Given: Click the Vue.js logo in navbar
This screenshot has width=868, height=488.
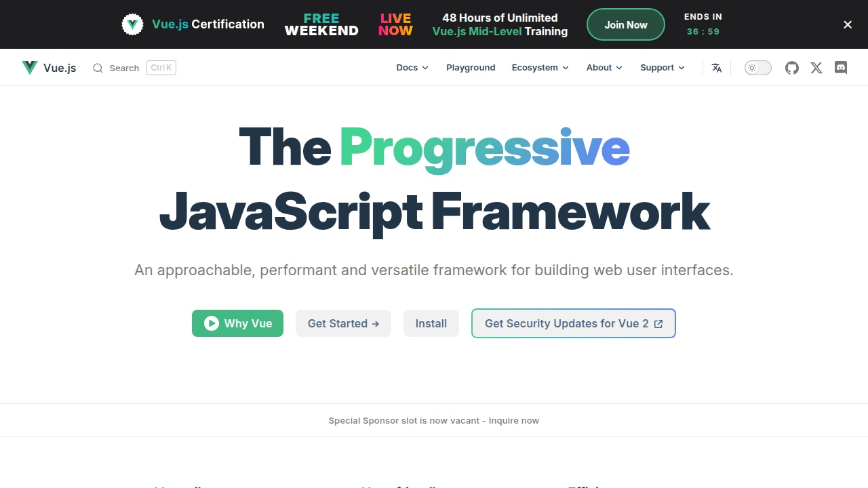Looking at the screenshot, I should [x=29, y=68].
